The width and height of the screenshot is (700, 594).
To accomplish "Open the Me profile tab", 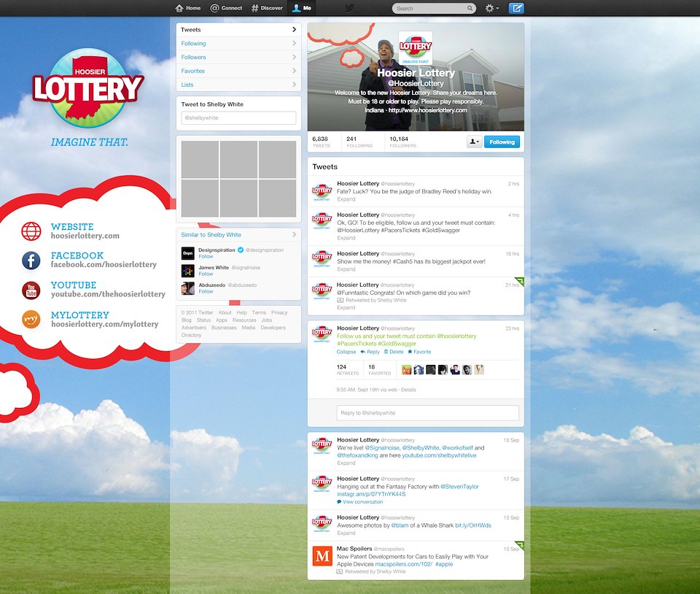I will [301, 8].
